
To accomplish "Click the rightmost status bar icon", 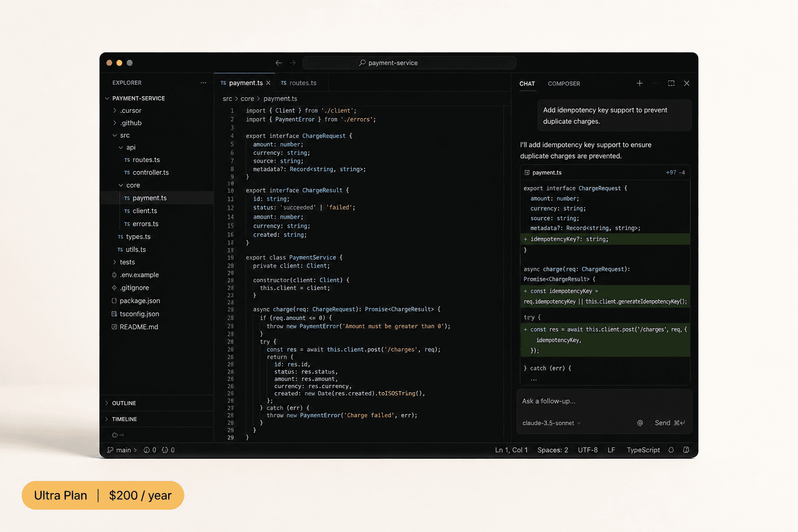I will (x=686, y=450).
